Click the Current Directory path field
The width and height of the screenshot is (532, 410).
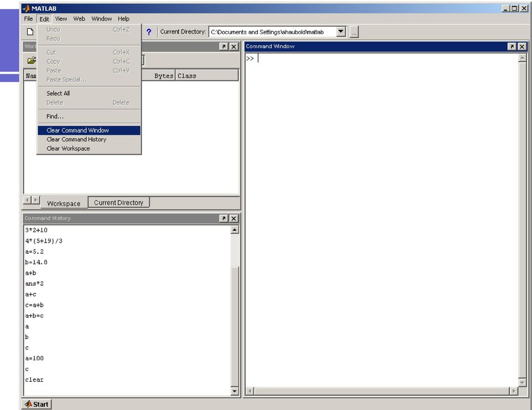(273, 32)
